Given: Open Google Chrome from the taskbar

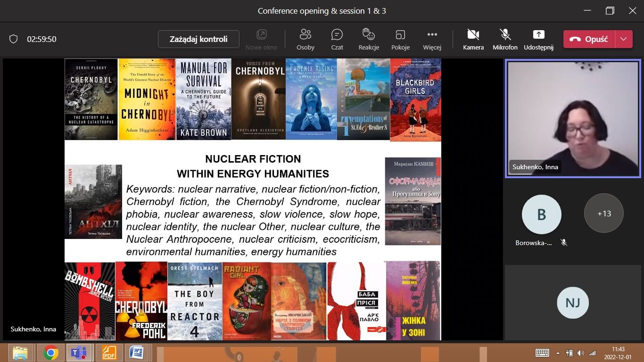Looking at the screenshot, I should coord(51,353).
